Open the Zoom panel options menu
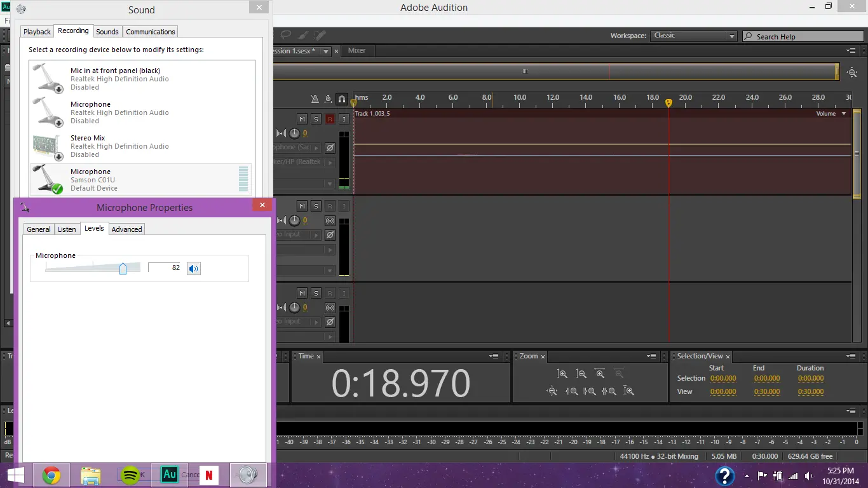868x488 pixels. point(651,356)
